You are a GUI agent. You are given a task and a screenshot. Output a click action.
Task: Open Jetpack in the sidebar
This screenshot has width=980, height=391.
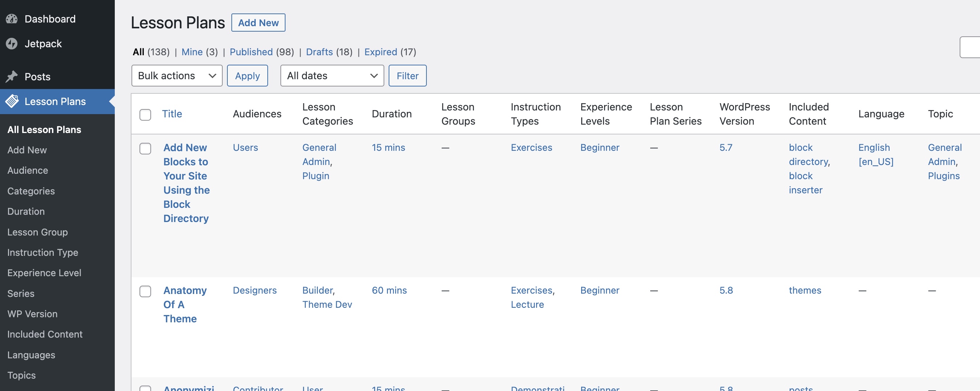[57, 43]
